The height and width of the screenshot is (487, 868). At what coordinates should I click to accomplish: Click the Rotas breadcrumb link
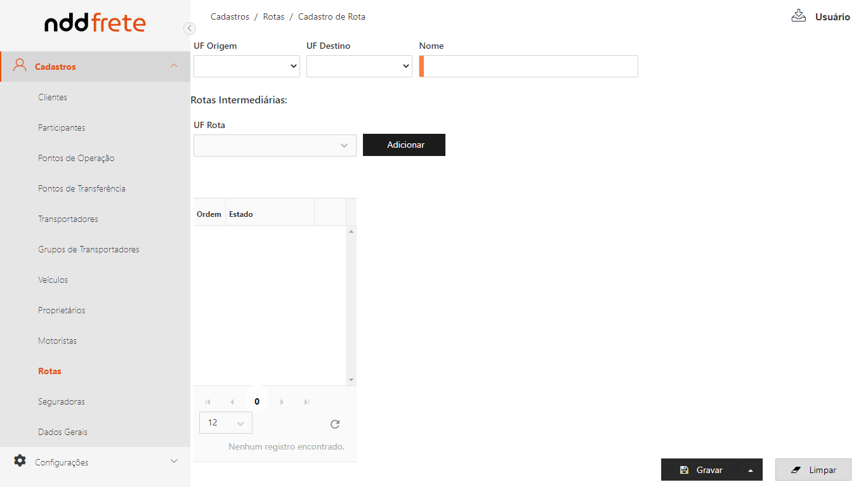pos(273,16)
